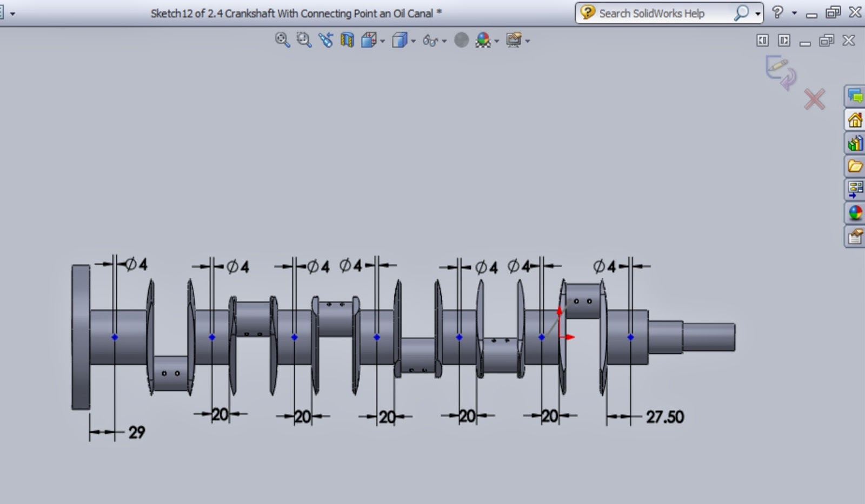
Task: Activate the Zoom to Area tool
Action: [x=303, y=39]
